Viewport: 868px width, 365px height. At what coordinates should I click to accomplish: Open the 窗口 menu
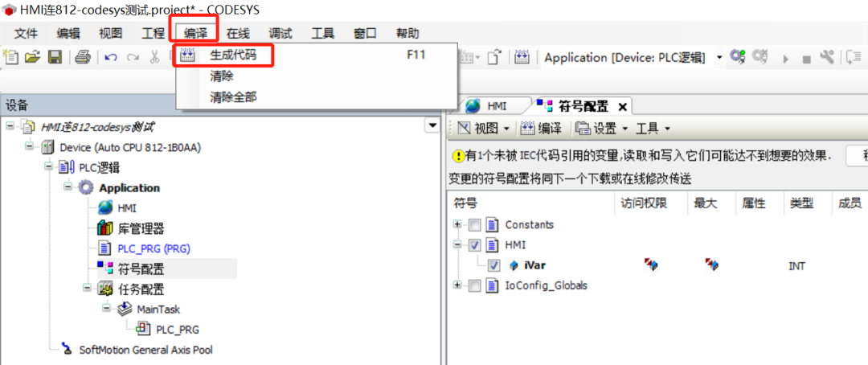(366, 33)
